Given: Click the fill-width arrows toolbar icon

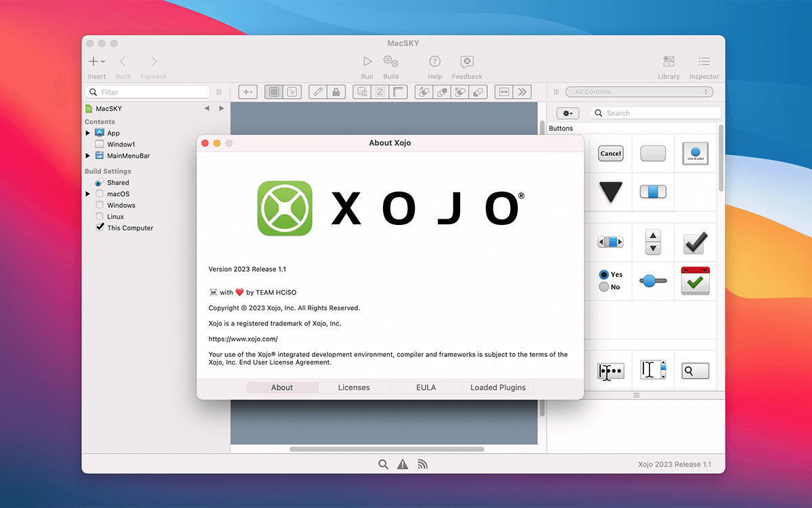Looking at the screenshot, I should [x=503, y=92].
